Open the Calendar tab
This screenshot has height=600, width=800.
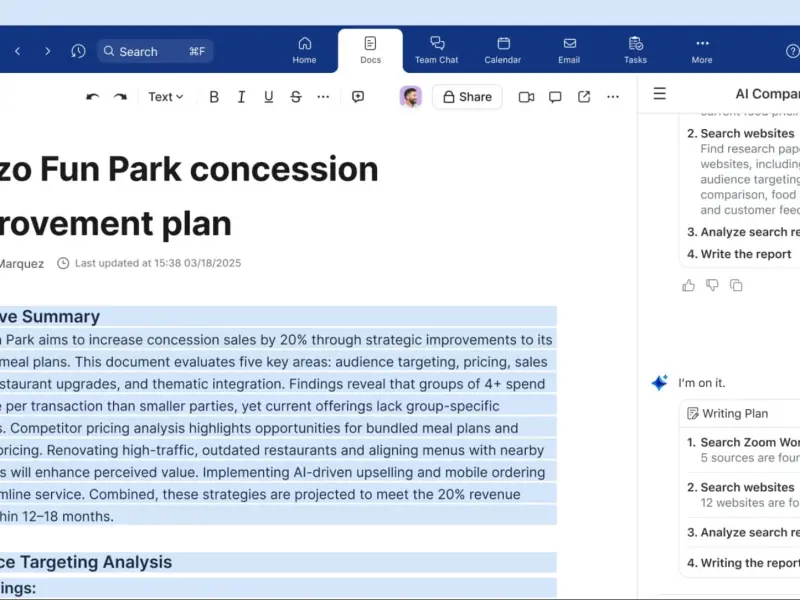[x=503, y=51]
